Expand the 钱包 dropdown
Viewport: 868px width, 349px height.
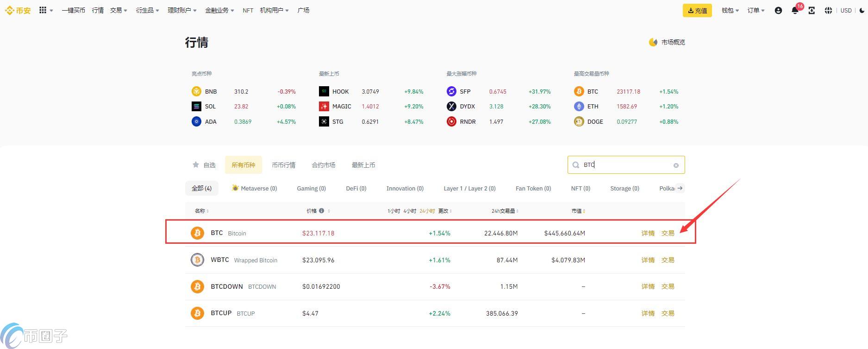pyautogui.click(x=731, y=10)
